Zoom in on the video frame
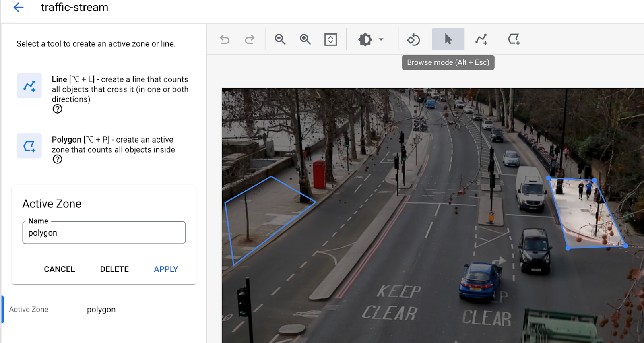 (305, 39)
